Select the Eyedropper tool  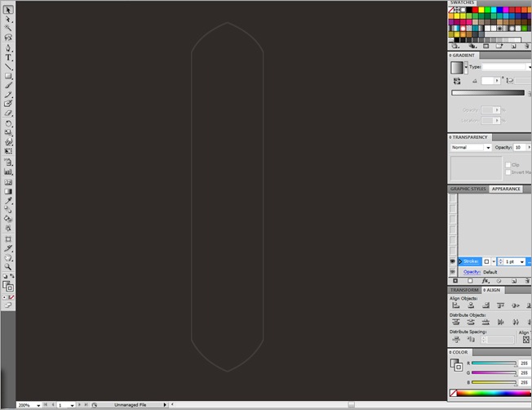8,201
